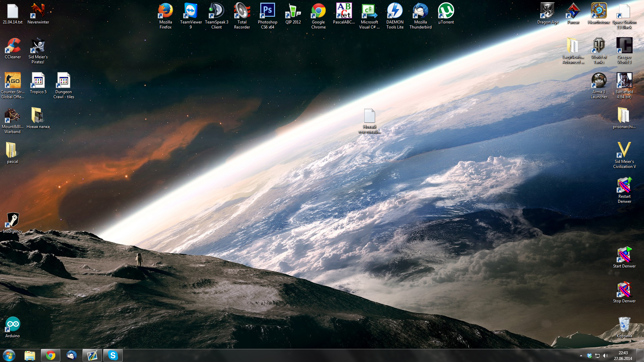Select the Новая папка folder
Viewport: 644px width, 362px height.
tap(38, 118)
